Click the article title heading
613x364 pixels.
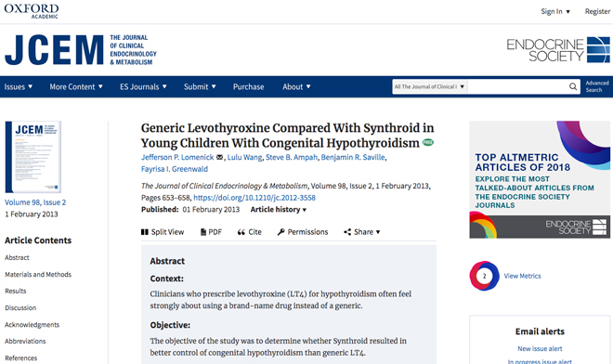point(287,136)
